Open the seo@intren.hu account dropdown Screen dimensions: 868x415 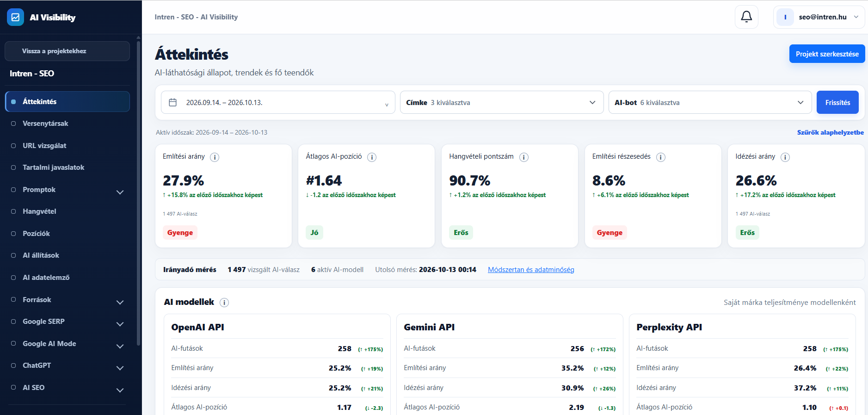tap(819, 17)
